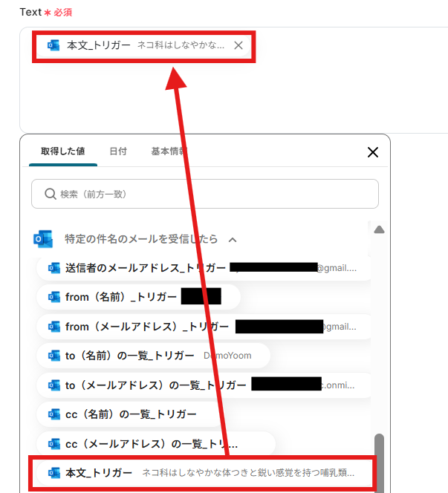Open the 基本情報 tab
The height and width of the screenshot is (493, 448).
pyautogui.click(x=169, y=151)
